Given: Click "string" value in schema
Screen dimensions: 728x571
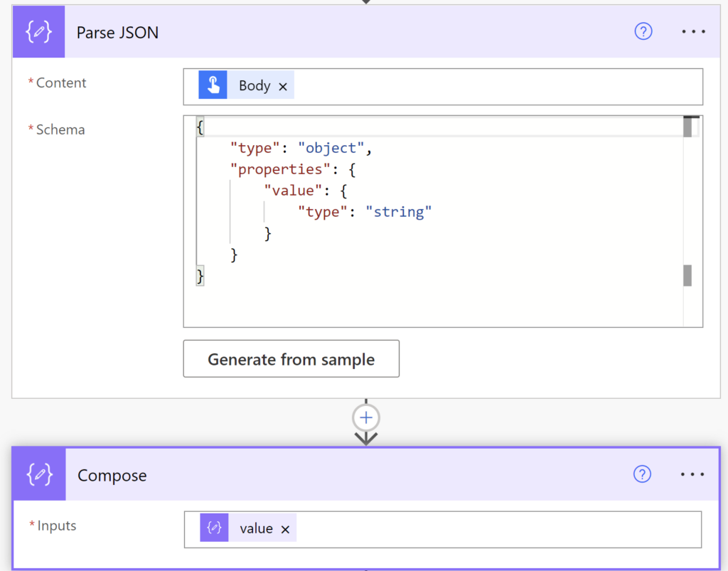Looking at the screenshot, I should pyautogui.click(x=398, y=212).
